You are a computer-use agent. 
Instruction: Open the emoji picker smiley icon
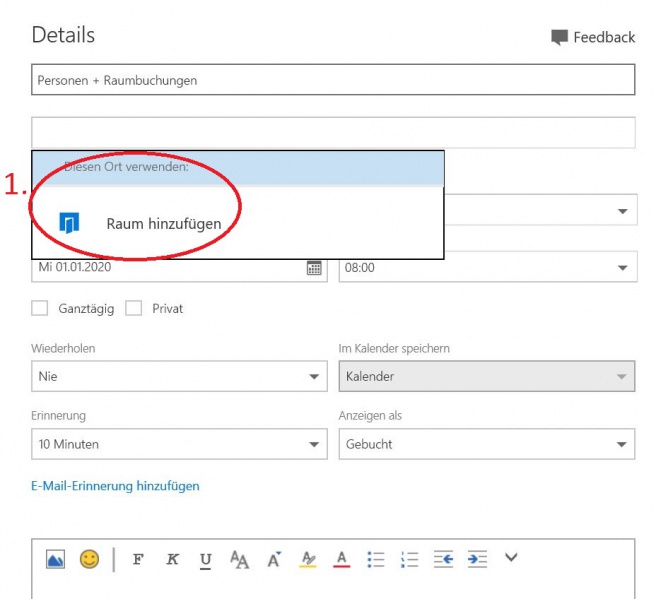click(x=89, y=559)
